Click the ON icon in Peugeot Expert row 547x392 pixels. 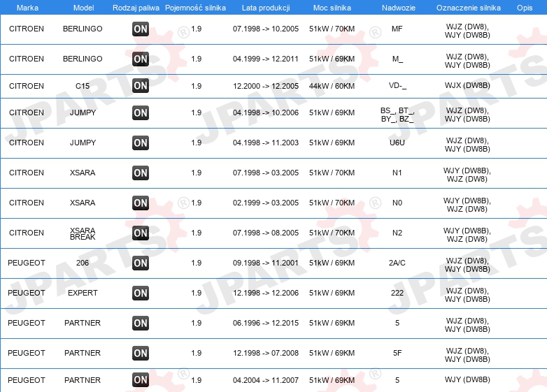pos(141,293)
